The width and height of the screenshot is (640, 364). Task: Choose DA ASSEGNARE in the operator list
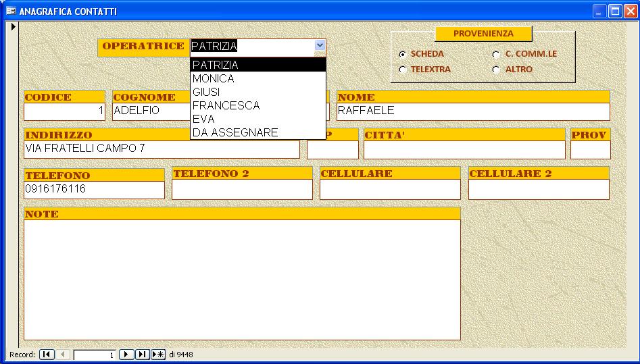click(258, 132)
